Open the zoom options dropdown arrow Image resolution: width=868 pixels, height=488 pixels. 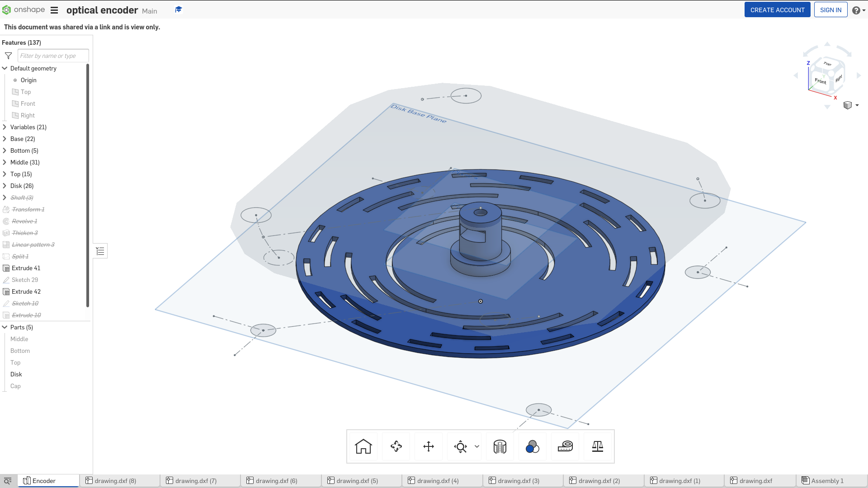[x=477, y=446]
